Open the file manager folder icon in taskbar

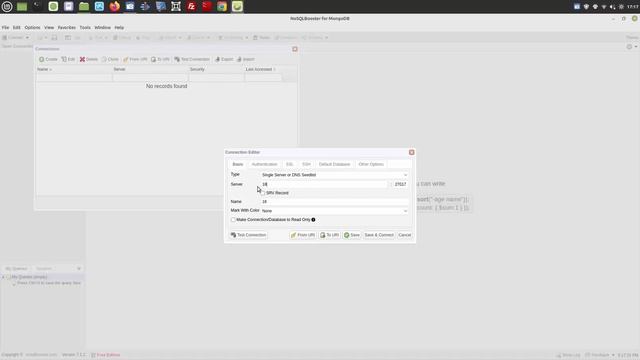click(x=84, y=6)
